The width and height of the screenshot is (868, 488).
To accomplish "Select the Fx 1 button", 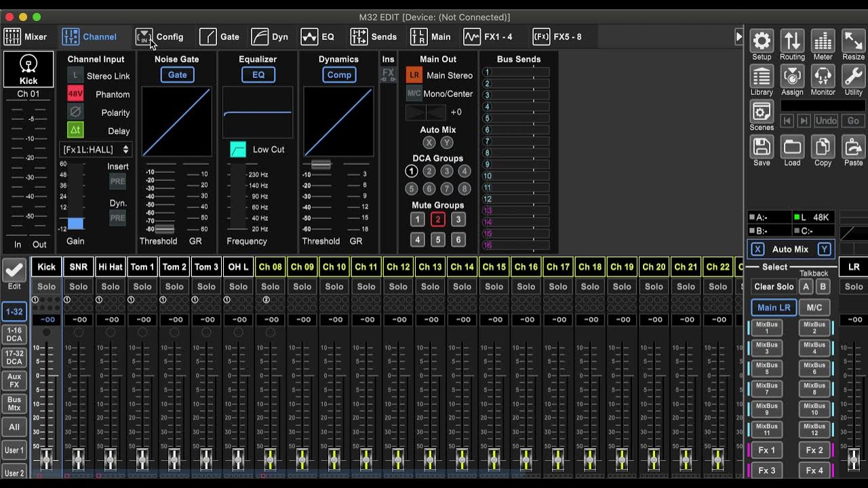I will click(766, 450).
